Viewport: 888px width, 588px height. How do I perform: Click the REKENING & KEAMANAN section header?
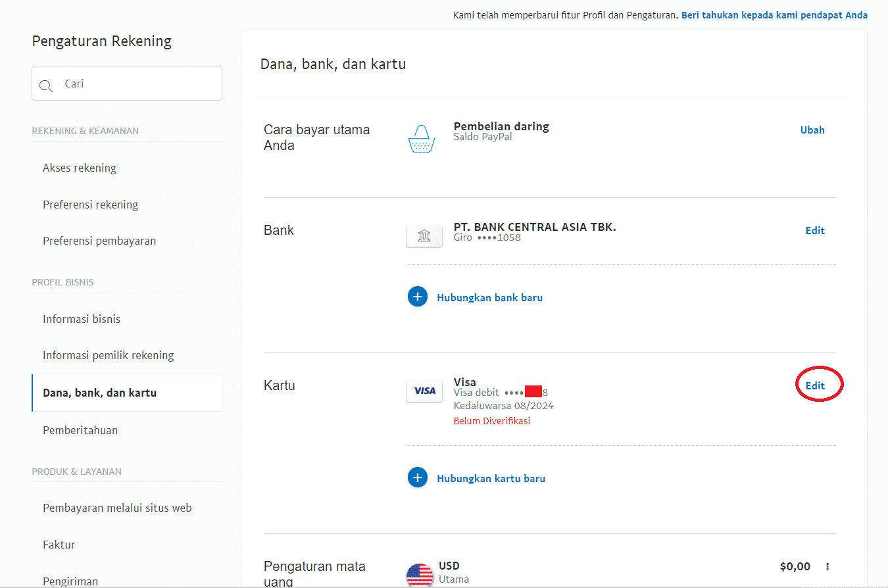pos(86,131)
